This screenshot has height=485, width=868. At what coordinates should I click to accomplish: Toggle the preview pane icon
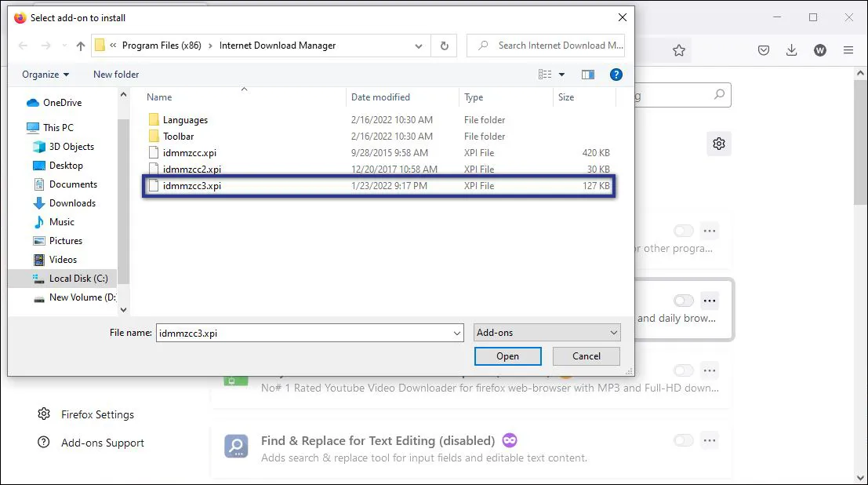pyautogui.click(x=588, y=74)
